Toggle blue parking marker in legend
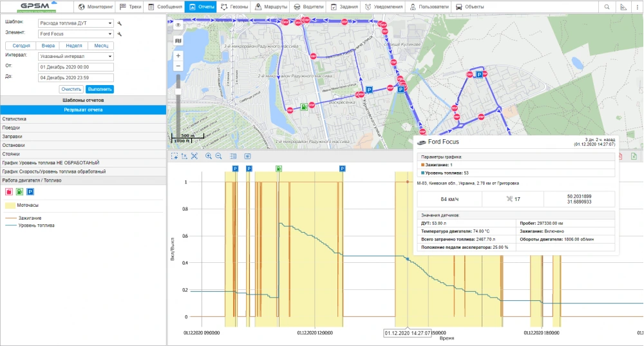644x346 pixels. coord(30,191)
